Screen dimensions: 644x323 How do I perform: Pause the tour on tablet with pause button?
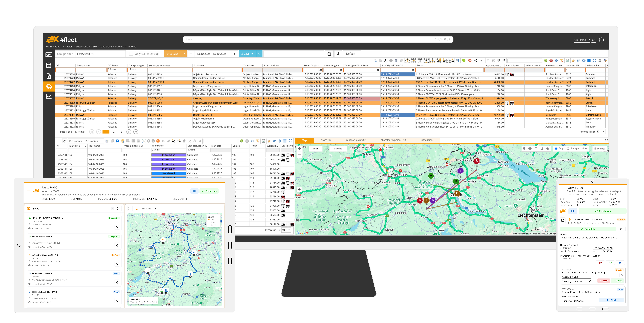click(x=194, y=191)
